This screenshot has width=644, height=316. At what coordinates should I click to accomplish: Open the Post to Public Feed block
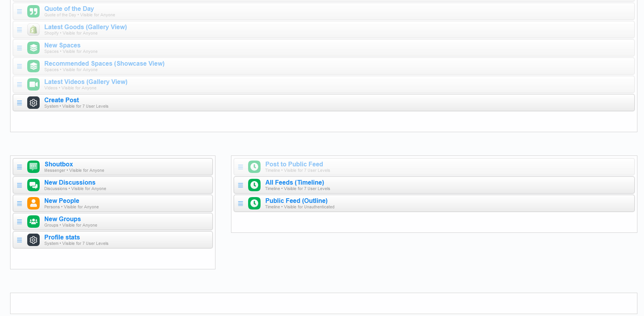[294, 164]
